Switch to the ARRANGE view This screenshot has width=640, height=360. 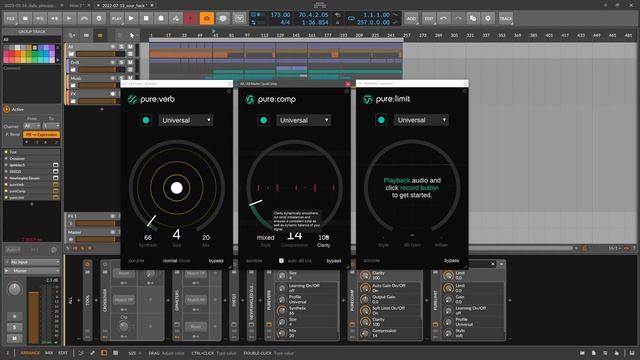(x=31, y=353)
